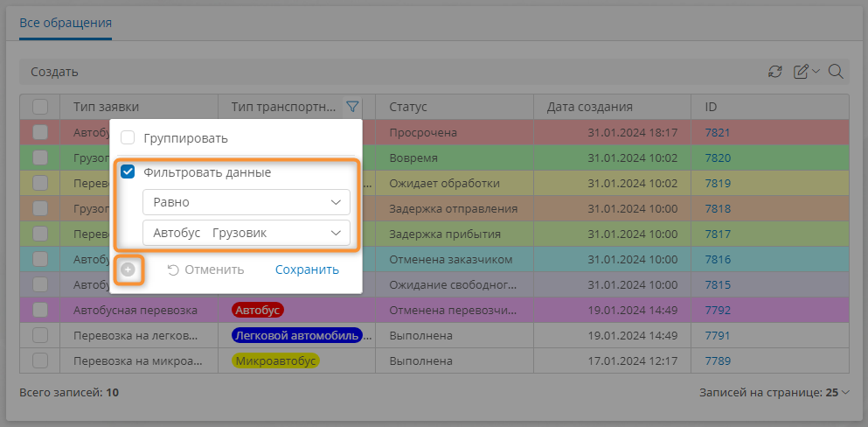This screenshot has width=868, height=427.
Task: Select the row checkbox for ID 7817
Action: coord(40,234)
